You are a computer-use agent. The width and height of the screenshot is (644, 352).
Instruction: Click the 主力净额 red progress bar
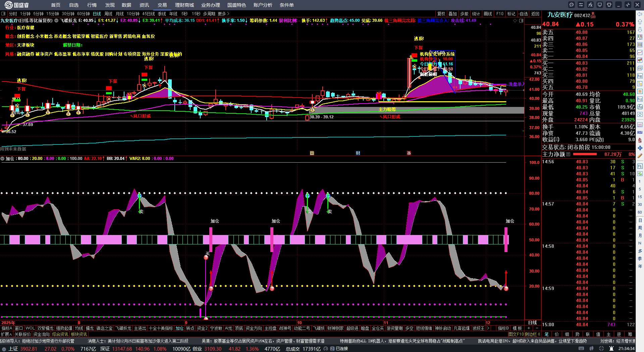[x=585, y=154]
